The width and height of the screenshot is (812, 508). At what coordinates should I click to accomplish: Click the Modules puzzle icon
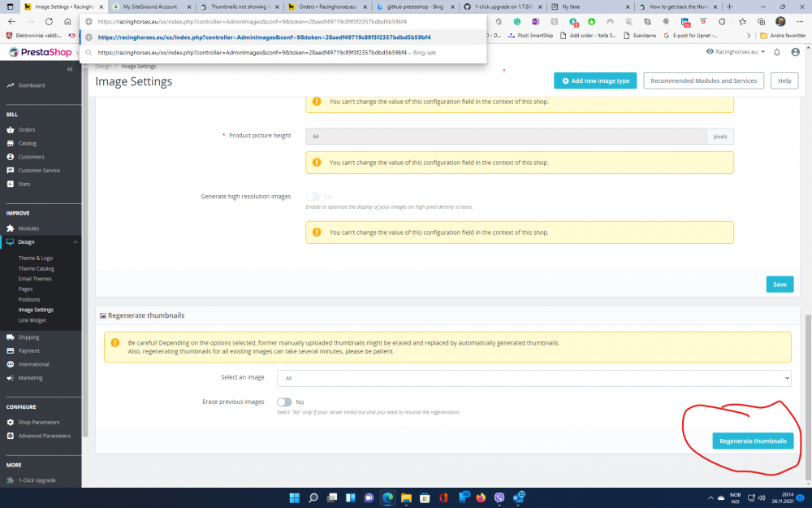pyautogui.click(x=11, y=228)
